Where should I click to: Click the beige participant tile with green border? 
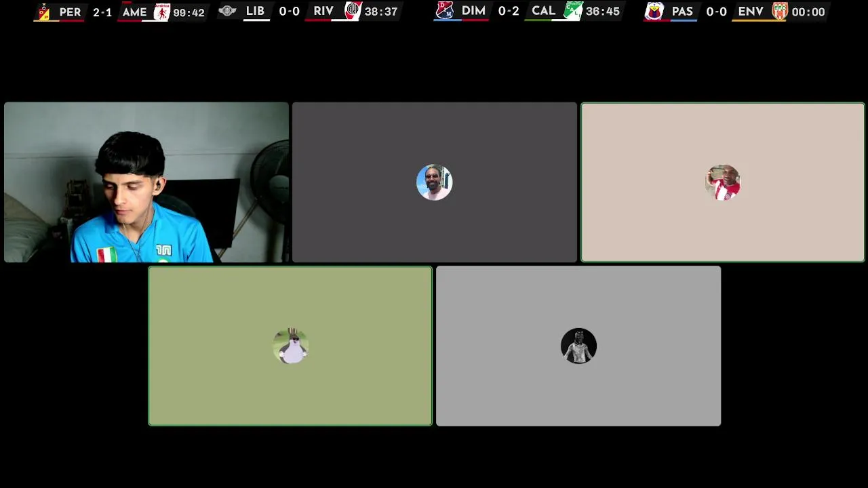[x=723, y=182]
